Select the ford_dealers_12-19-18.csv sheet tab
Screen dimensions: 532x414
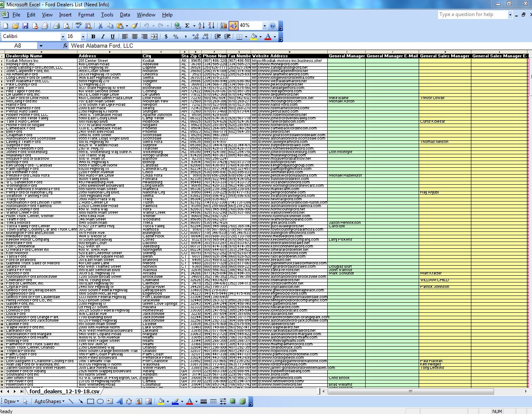(64, 391)
